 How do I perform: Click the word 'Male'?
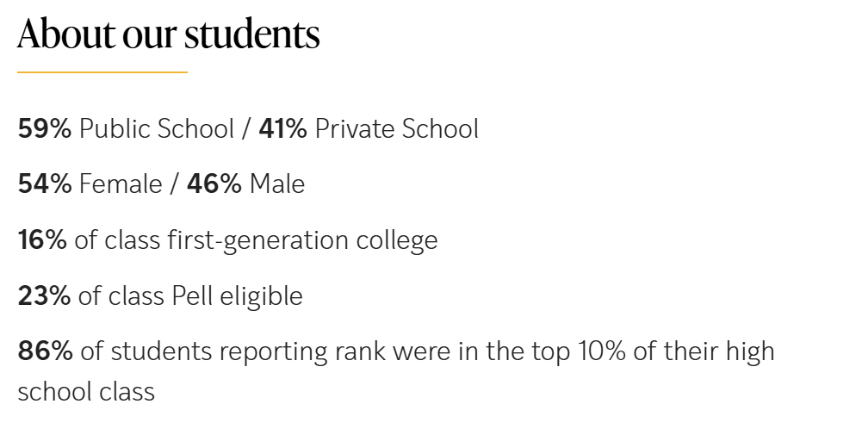(x=277, y=184)
